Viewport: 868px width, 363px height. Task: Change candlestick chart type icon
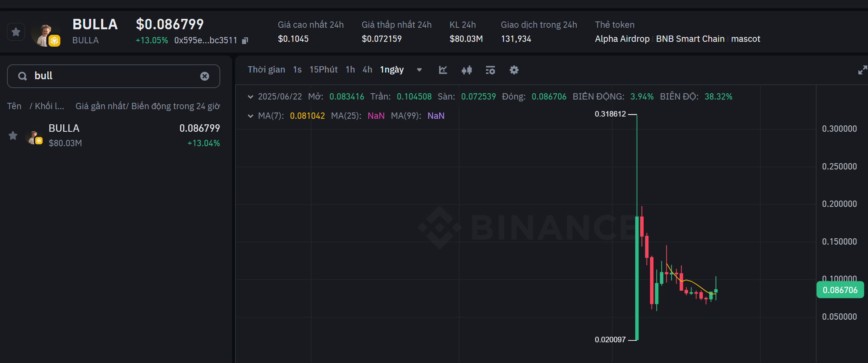pos(467,70)
